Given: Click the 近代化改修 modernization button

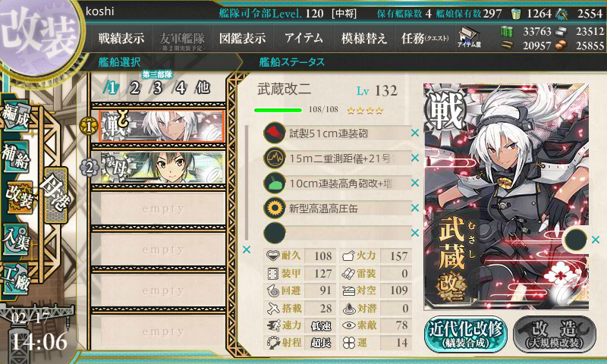Looking at the screenshot, I should (x=466, y=334).
